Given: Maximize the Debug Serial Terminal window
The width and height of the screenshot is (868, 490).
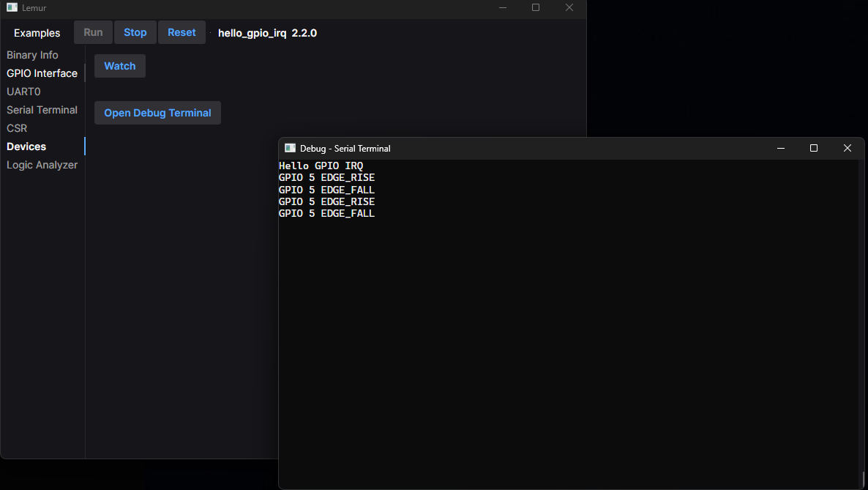Looking at the screenshot, I should pos(814,148).
